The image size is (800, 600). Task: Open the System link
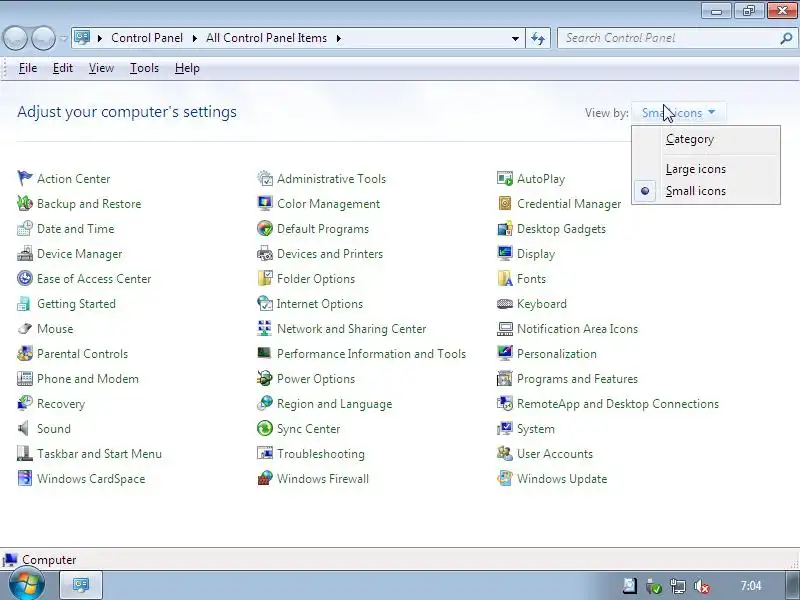pyautogui.click(x=536, y=429)
